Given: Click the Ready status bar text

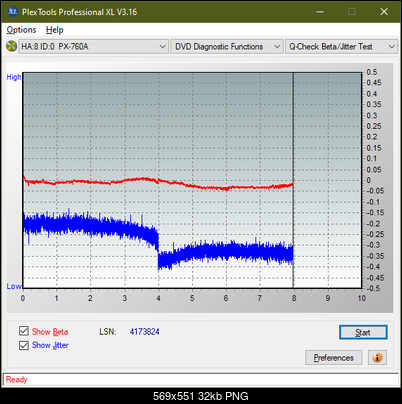Looking at the screenshot, I should click(17, 380).
